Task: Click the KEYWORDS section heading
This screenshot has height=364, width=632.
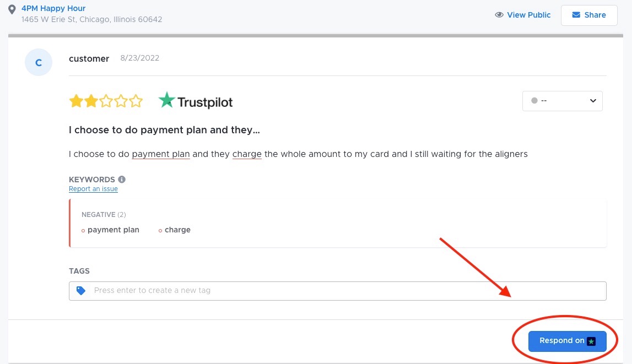Action: tap(92, 180)
